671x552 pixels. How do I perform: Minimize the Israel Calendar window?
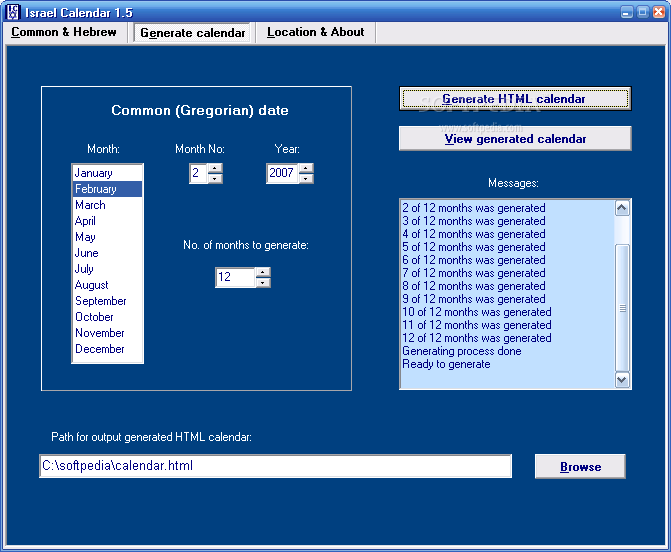click(x=627, y=12)
